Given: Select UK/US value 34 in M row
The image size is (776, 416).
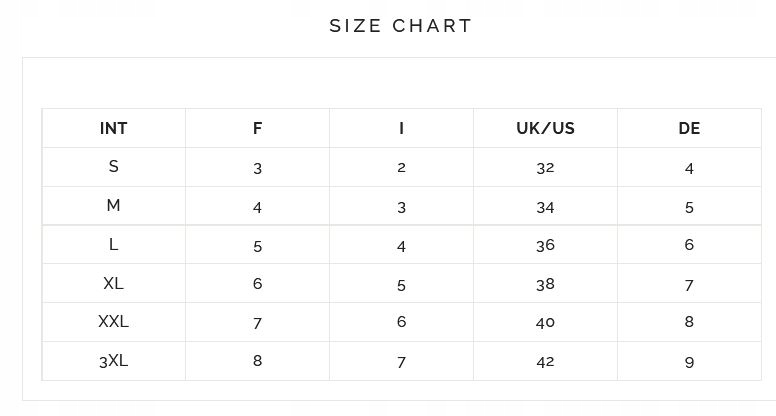Looking at the screenshot, I should [x=545, y=207].
